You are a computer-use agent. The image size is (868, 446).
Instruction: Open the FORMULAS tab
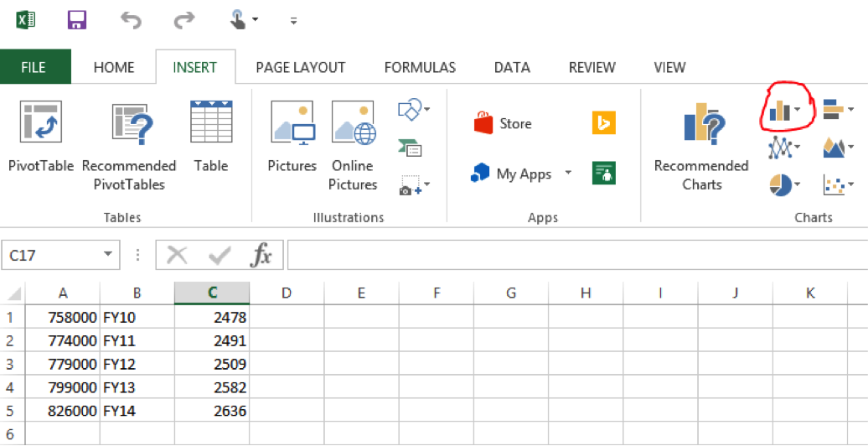[420, 68]
